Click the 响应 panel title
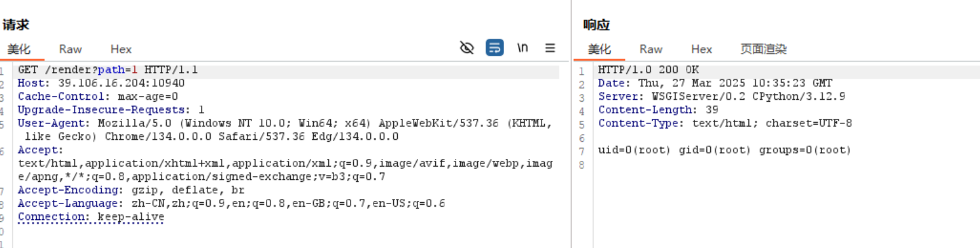This screenshot has width=980, height=248. point(596,25)
